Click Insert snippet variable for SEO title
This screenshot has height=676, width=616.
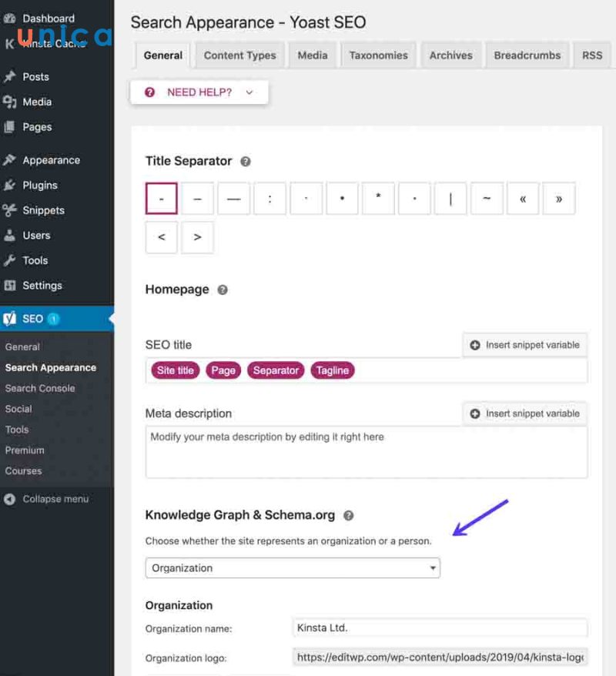[x=524, y=345]
